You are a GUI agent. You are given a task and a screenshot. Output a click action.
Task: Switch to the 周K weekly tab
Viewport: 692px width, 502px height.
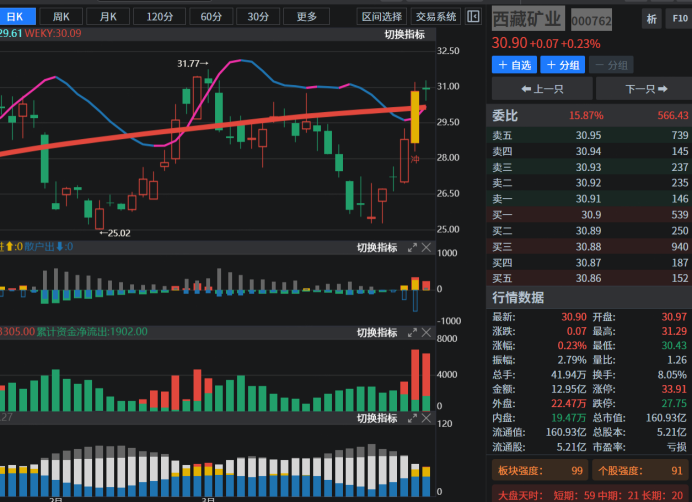pyautogui.click(x=62, y=17)
